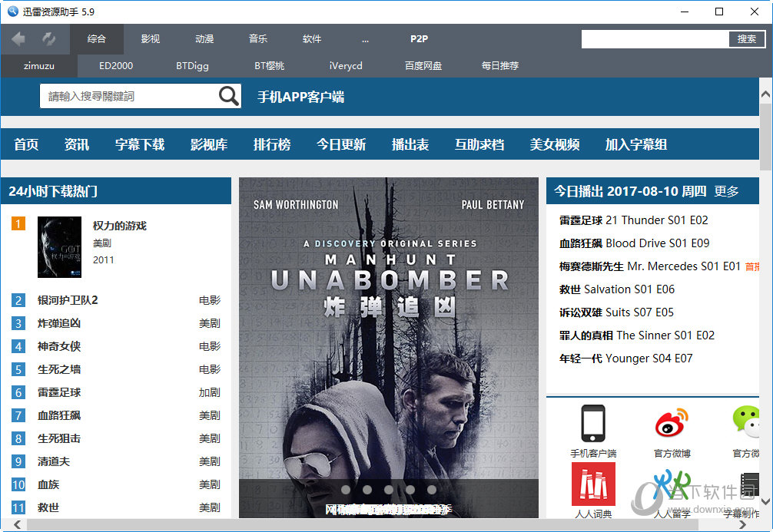
Task: Open the 官方微博 Weibo icon
Action: 672,423
